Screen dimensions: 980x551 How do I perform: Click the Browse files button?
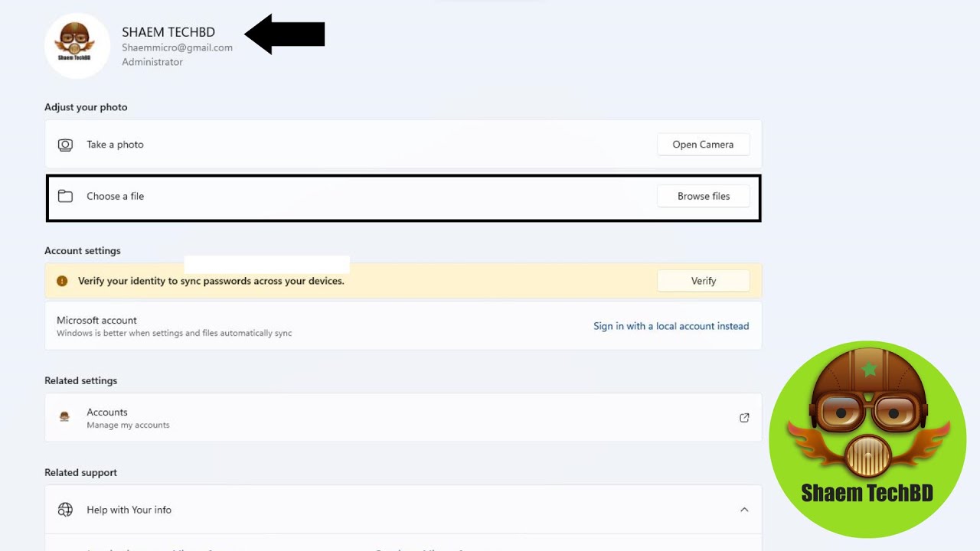click(x=703, y=197)
